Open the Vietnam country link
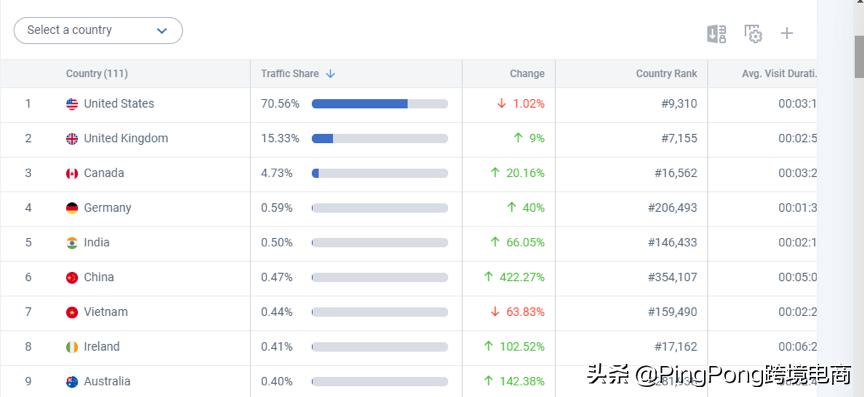The height and width of the screenshot is (397, 864). 106,312
